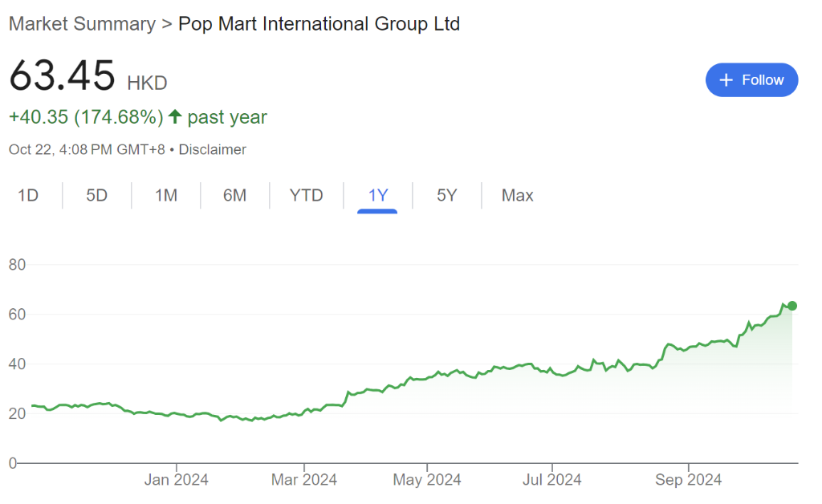Click the May 2024 x-axis label

coord(427,480)
